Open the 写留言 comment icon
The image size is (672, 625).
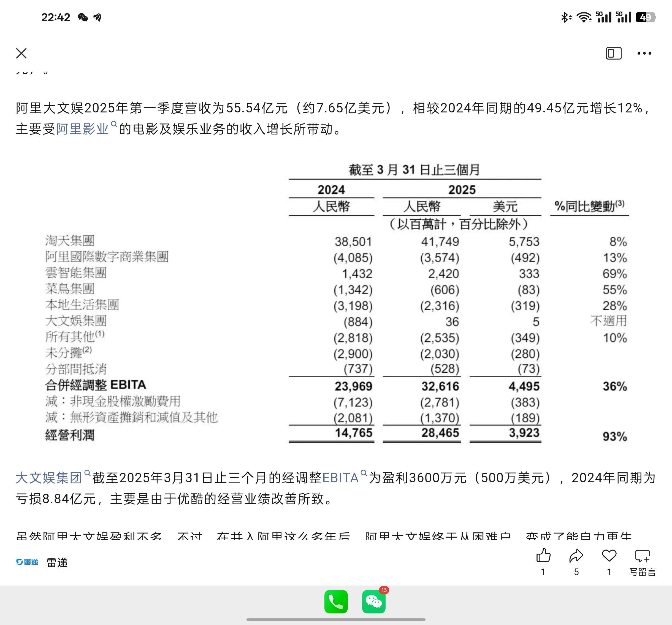642,556
